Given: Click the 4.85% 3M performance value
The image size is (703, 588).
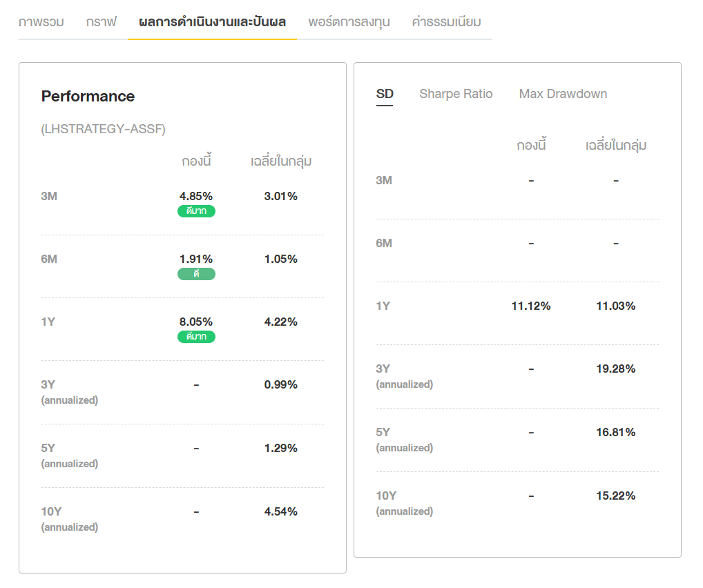Looking at the screenshot, I should point(196,196).
